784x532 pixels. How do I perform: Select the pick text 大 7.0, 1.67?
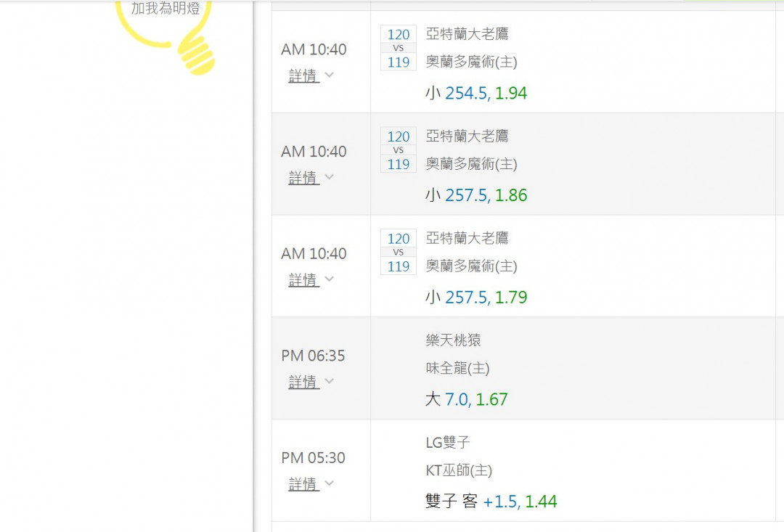tap(467, 399)
